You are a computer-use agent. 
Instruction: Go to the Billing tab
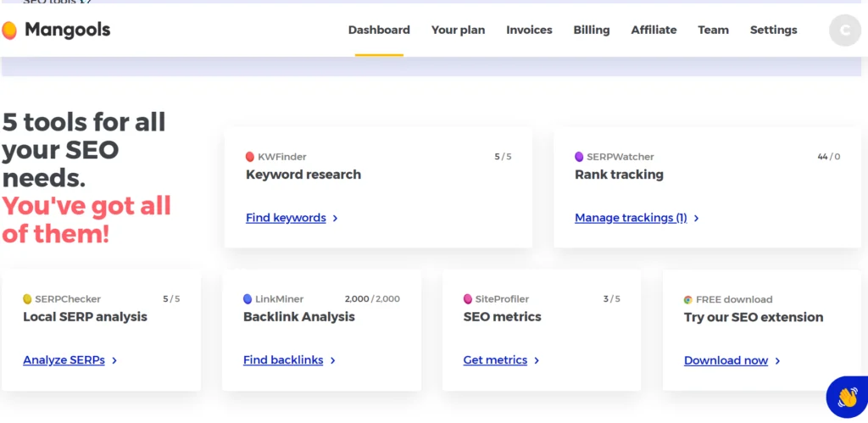[x=591, y=30]
